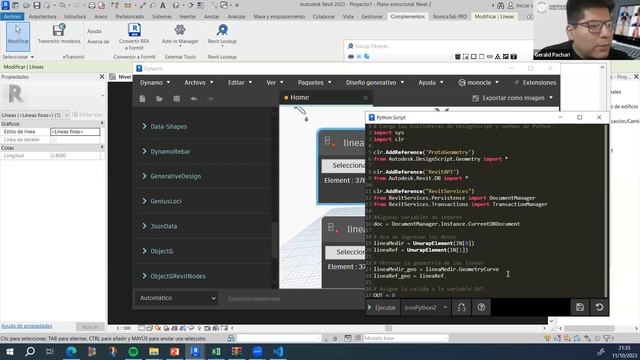Open Dynamo menu in Dynamo window
640x360 pixels.
coord(155,82)
